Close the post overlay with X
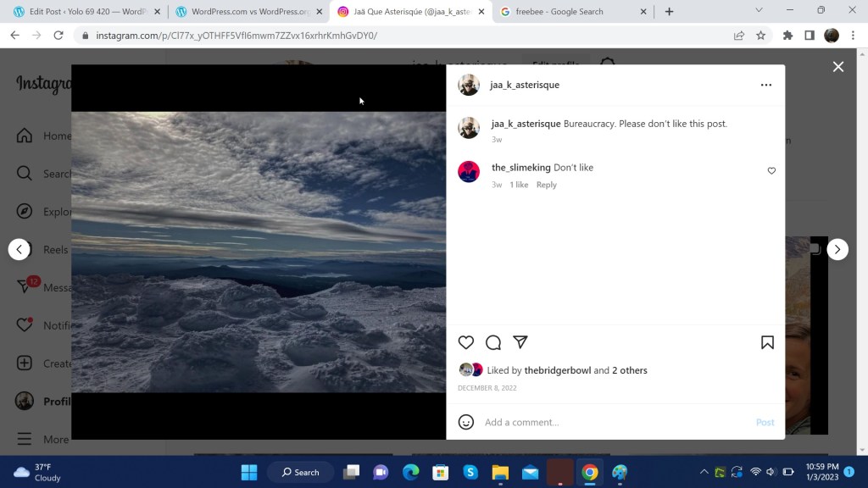The width and height of the screenshot is (868, 488). click(838, 67)
